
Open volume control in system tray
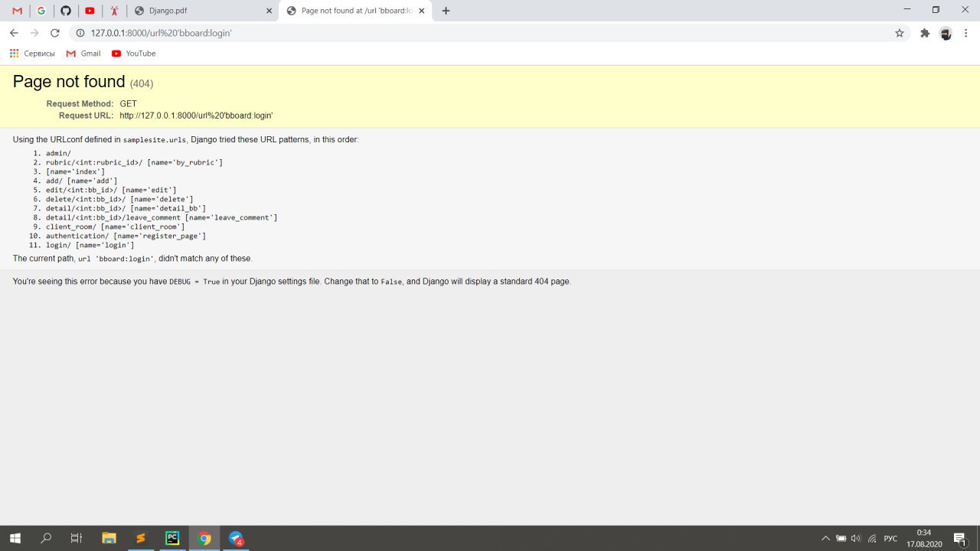(x=856, y=538)
